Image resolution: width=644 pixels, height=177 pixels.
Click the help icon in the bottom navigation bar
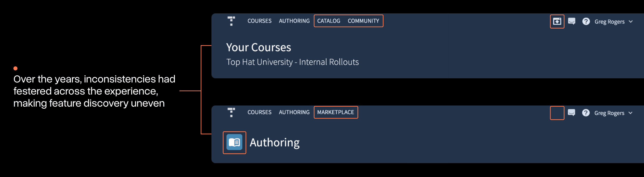pyautogui.click(x=586, y=113)
